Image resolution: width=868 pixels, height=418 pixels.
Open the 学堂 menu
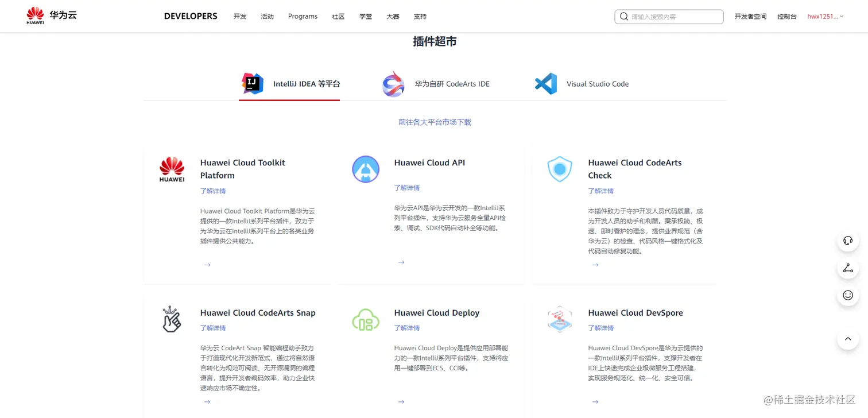366,17
